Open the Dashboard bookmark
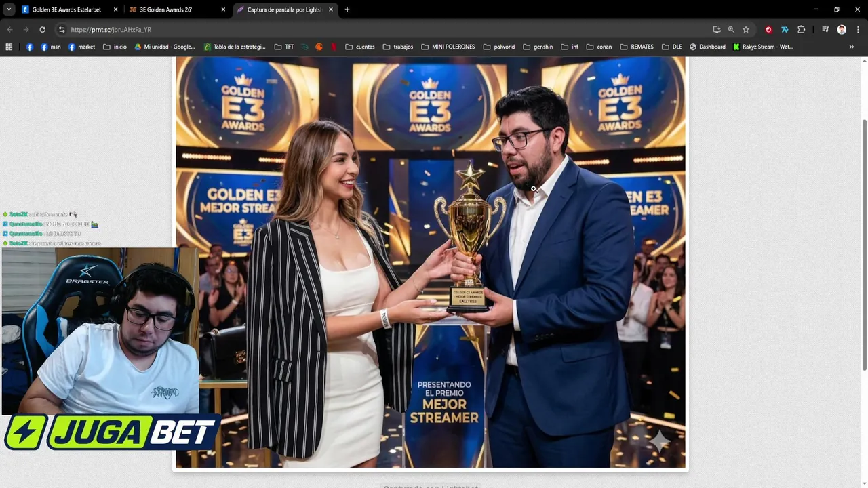Screen dimensions: 868x488 click(707, 47)
